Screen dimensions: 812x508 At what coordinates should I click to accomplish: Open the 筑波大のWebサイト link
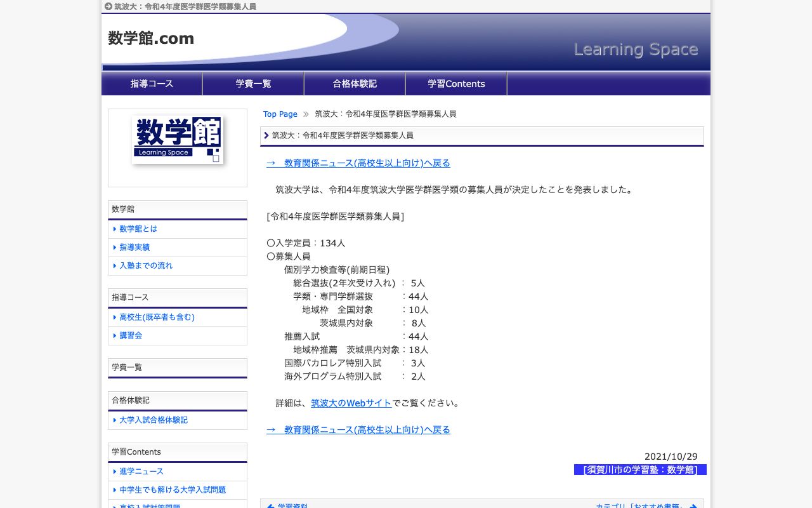coord(351,403)
